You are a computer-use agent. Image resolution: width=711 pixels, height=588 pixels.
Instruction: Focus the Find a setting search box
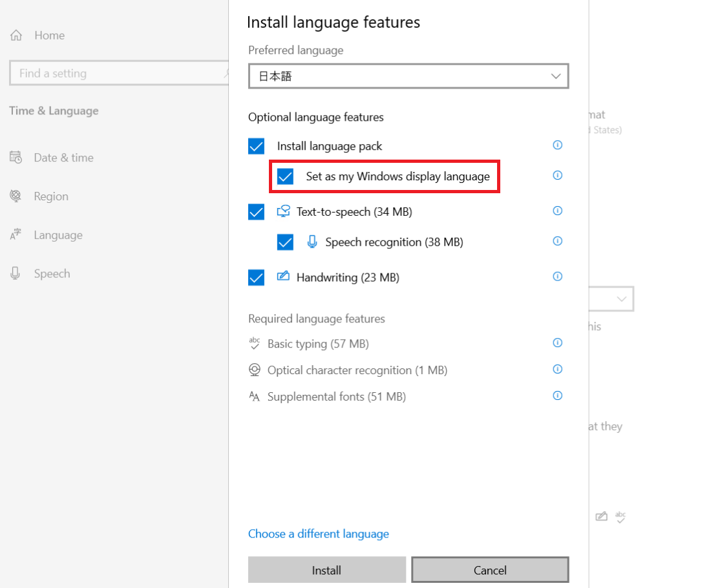119,73
